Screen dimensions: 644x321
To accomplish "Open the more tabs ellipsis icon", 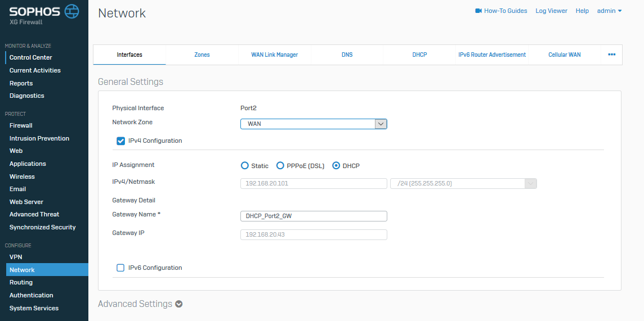I will [x=611, y=55].
